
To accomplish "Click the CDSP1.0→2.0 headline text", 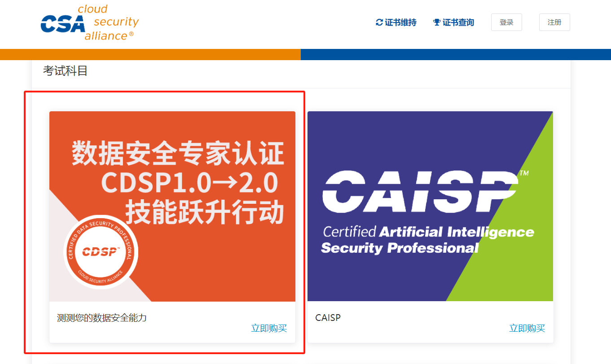I will click(189, 183).
